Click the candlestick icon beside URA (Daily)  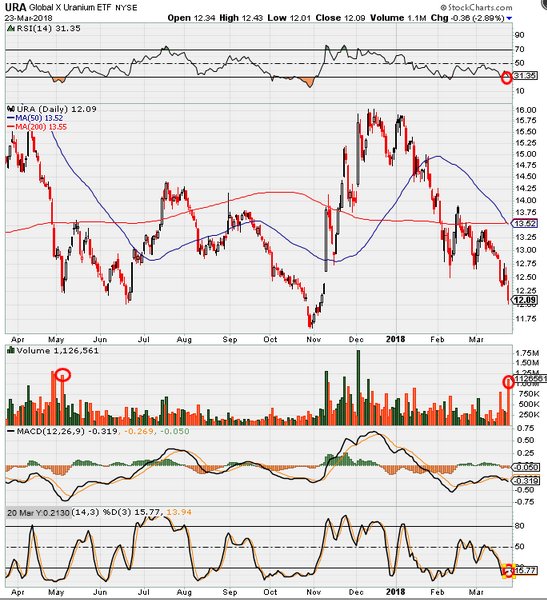click(x=11, y=109)
